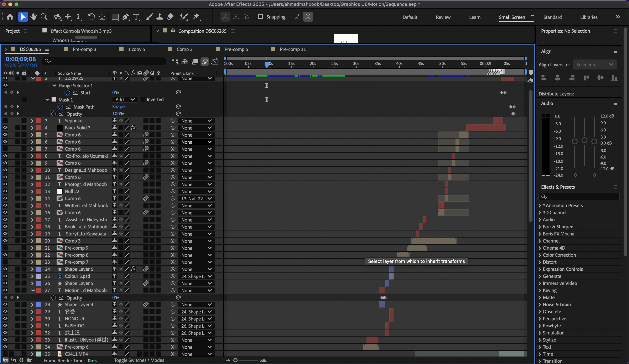This screenshot has height=364, width=629.
Task: Select the Brush tool
Action: [x=149, y=17]
